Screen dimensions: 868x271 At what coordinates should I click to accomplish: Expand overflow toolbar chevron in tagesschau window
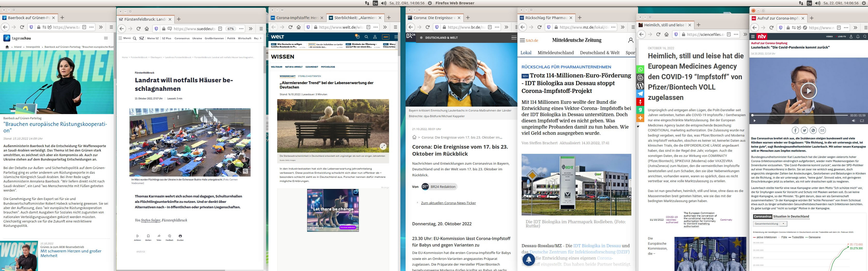pos(100,27)
